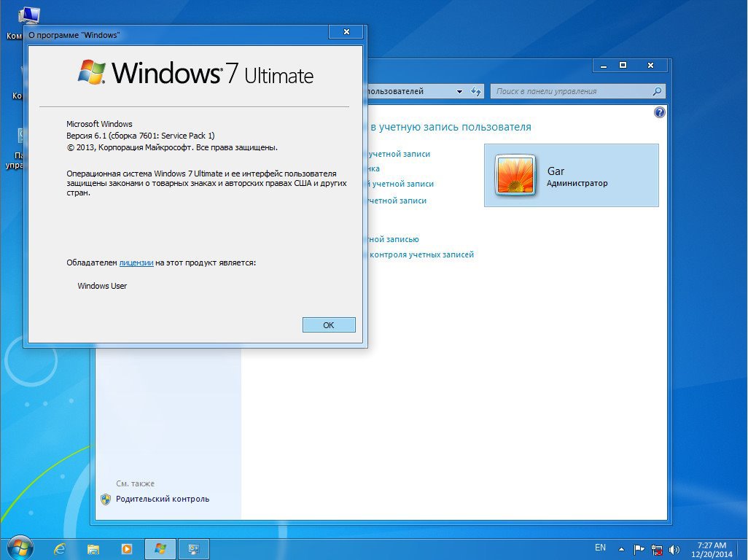Click OK in the About Windows dialog
The width and height of the screenshot is (748, 560).
pyautogui.click(x=329, y=324)
